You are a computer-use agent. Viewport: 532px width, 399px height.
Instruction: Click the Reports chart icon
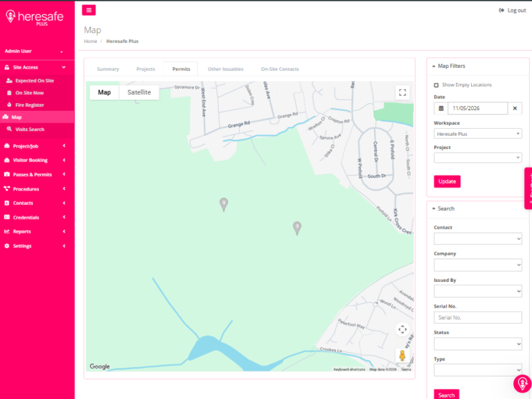(x=7, y=231)
